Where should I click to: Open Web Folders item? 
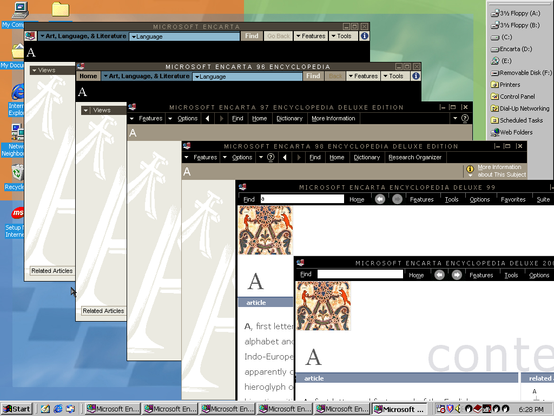512,132
